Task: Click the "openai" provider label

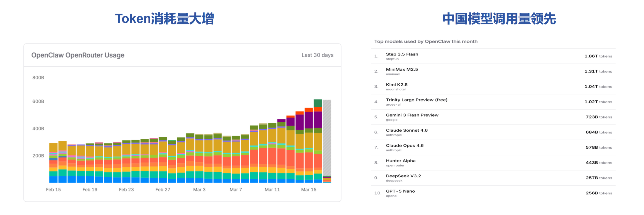Action: tap(392, 196)
